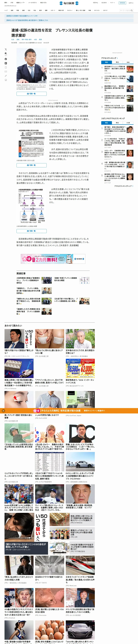
Task: Select the 国際 navigation item
Action: pyautogui.click(x=46, y=11)
